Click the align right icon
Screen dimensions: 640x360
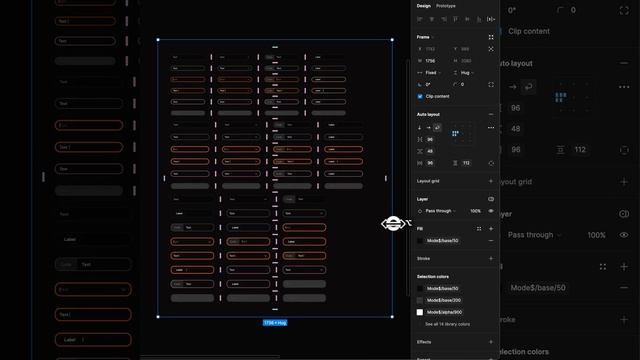[x=444, y=19]
